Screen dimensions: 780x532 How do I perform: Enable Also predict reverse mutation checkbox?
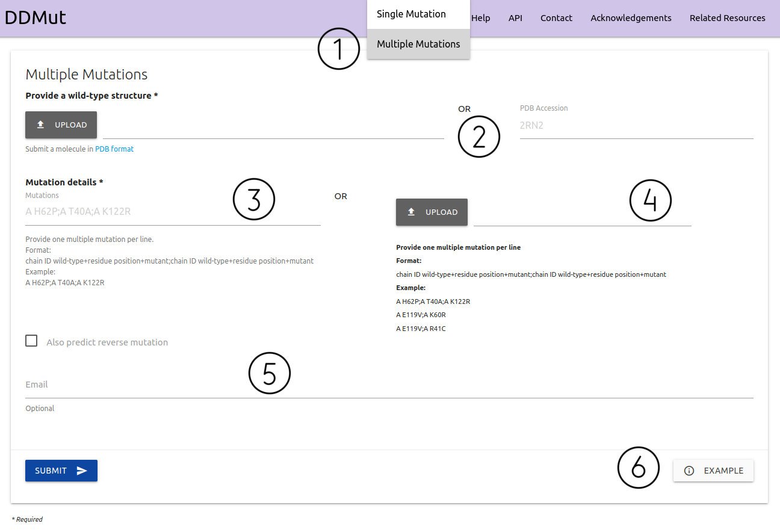coord(31,341)
